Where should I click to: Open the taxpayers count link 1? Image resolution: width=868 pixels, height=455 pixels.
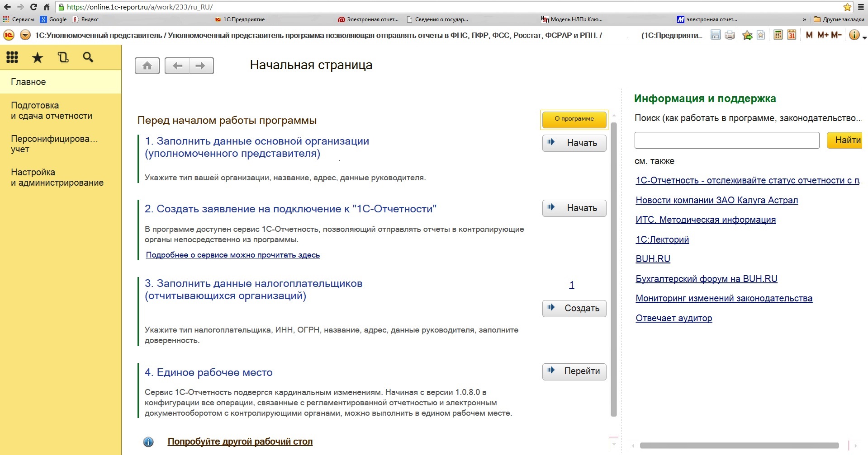(572, 285)
